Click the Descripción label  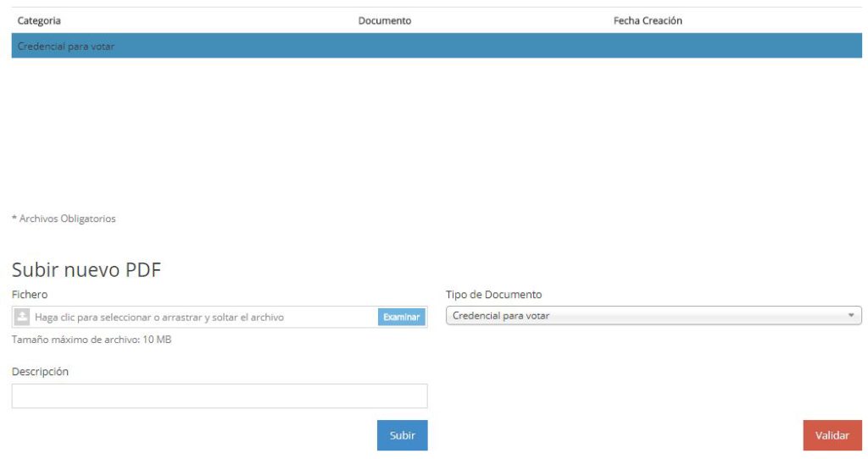(x=40, y=371)
